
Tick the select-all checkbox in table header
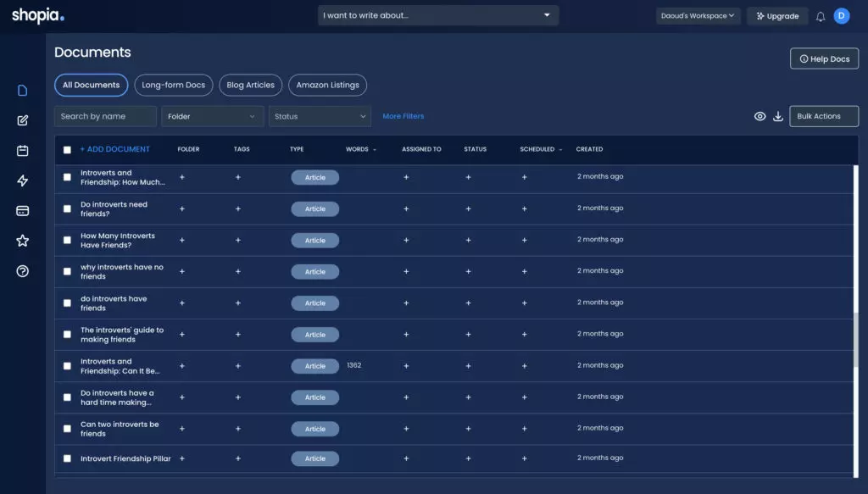click(x=67, y=150)
